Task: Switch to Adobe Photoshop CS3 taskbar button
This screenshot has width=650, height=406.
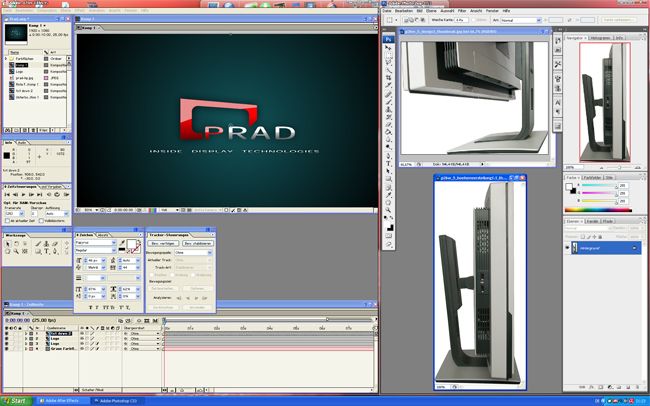Action: point(118,401)
